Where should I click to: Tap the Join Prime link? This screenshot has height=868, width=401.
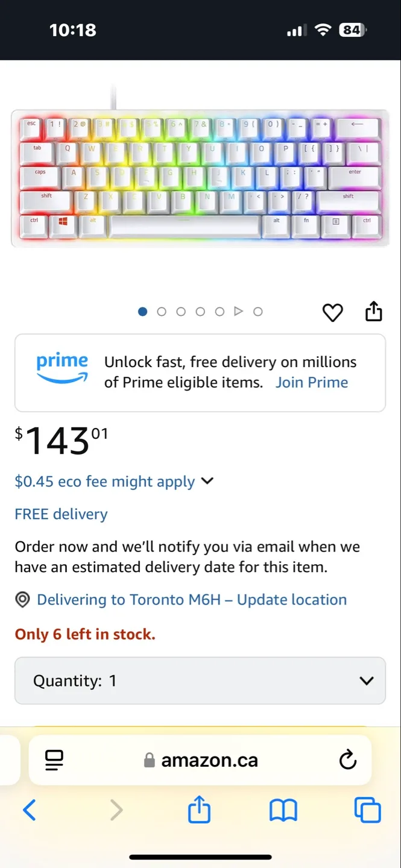click(x=312, y=383)
